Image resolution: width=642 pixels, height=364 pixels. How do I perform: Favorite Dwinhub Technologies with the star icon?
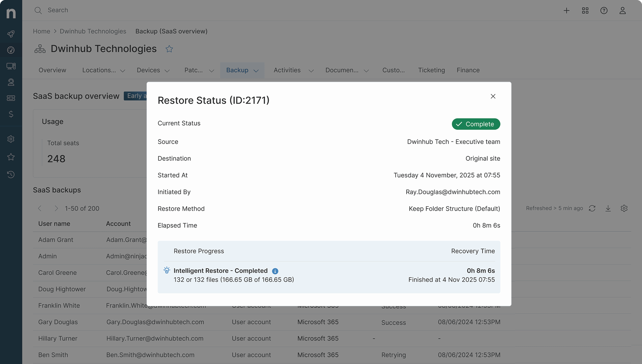click(x=169, y=49)
